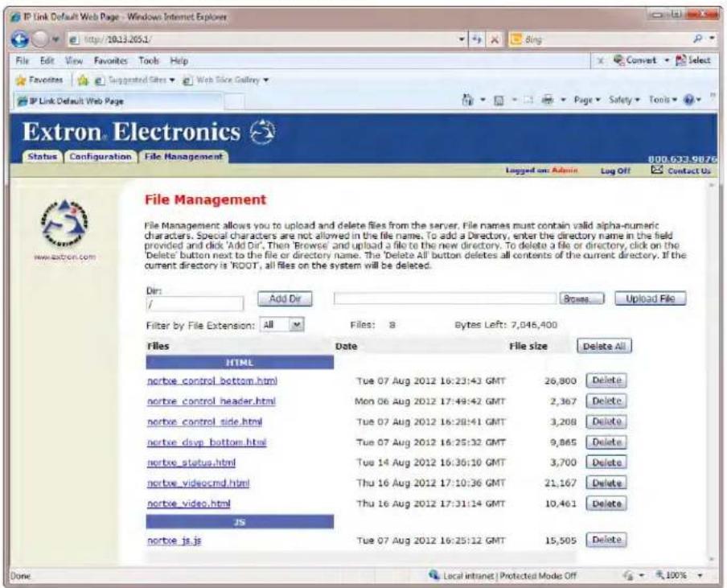
Task: Click the www.extron.com link
Action: pos(65,257)
